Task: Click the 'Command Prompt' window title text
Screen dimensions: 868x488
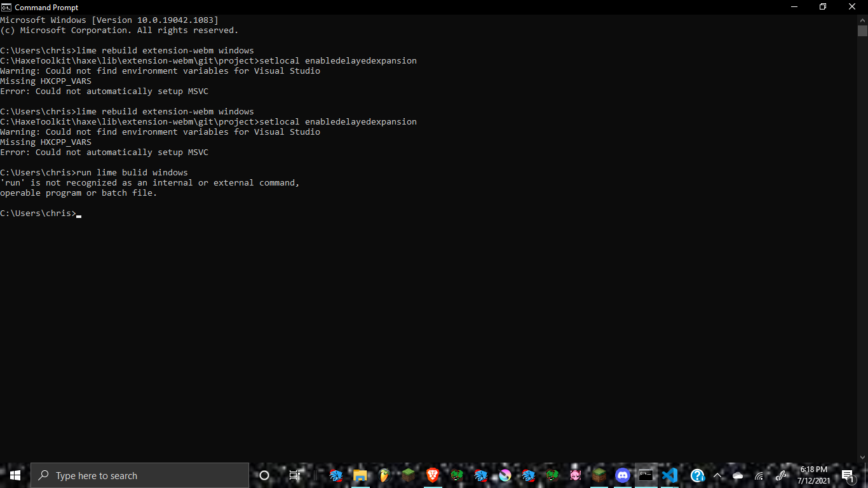Action: tap(46, 7)
